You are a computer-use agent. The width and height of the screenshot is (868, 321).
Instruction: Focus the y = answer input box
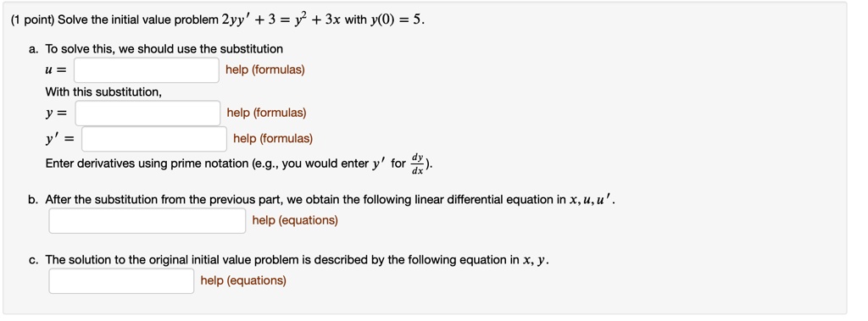pos(147,113)
